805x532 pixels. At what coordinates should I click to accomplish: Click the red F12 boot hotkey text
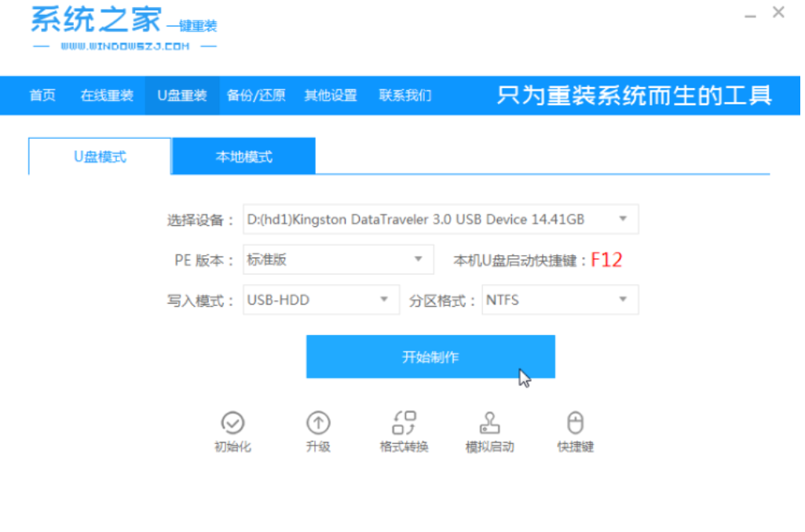point(606,260)
